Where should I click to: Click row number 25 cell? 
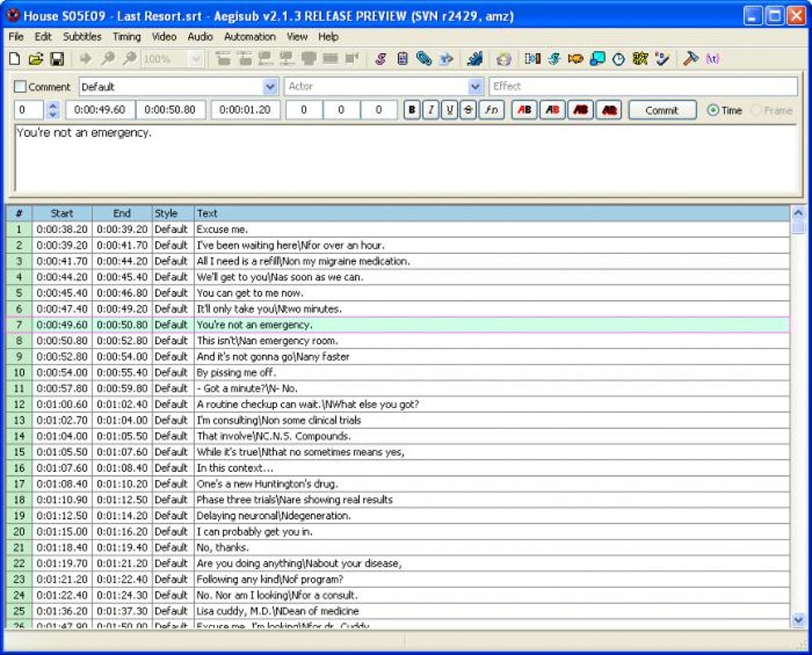19,611
